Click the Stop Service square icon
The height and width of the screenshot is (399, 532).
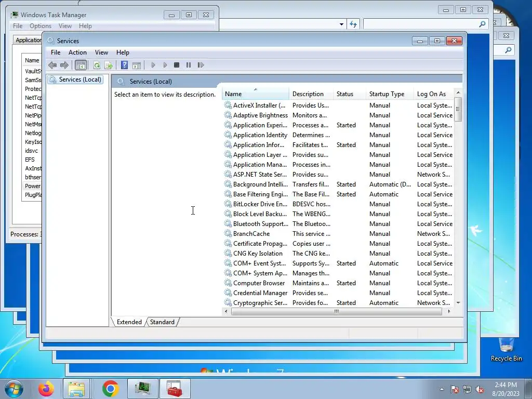pos(177,65)
